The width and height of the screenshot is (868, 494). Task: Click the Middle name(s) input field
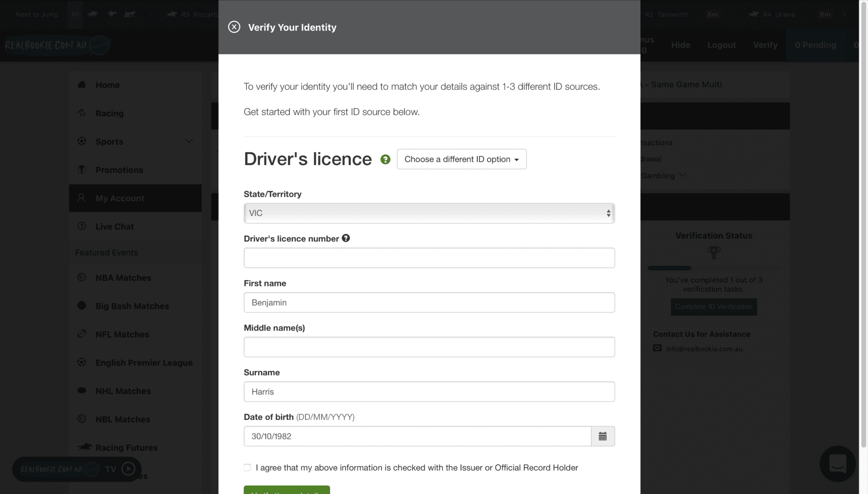click(429, 347)
